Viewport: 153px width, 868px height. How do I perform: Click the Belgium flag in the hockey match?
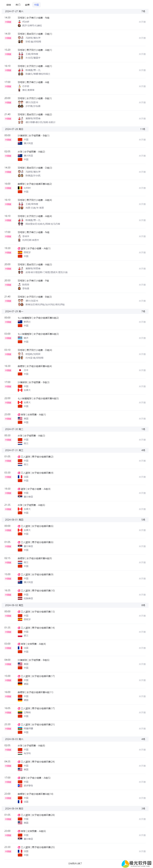(20, 188)
